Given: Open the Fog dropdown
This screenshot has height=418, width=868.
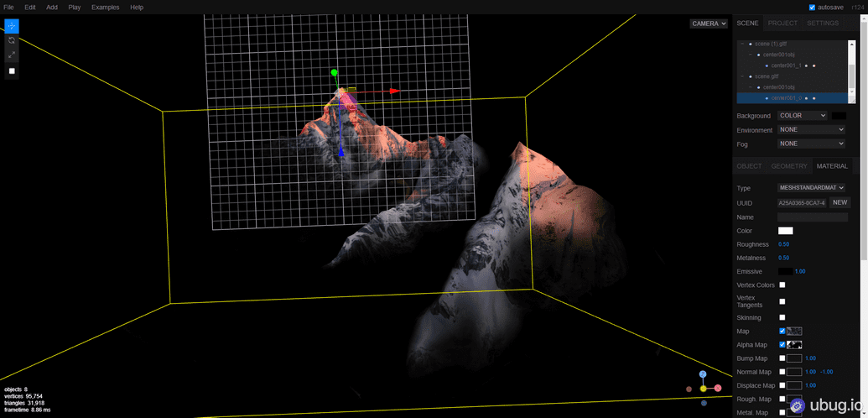Looking at the screenshot, I should (x=812, y=144).
